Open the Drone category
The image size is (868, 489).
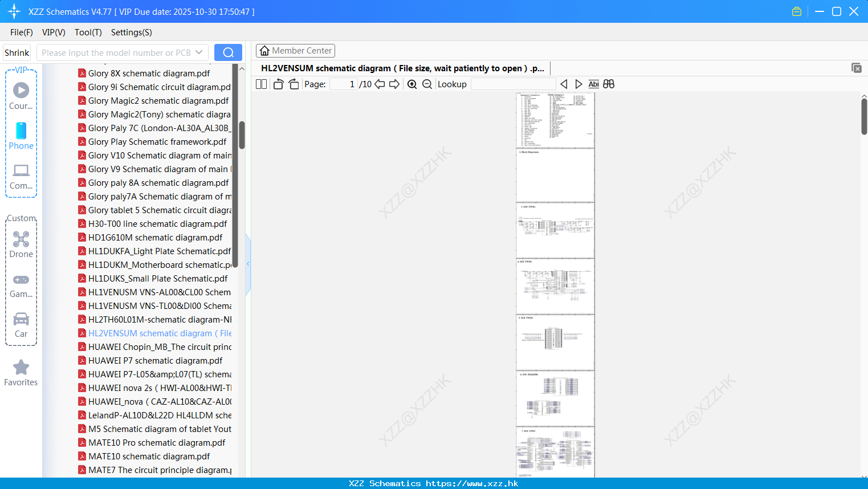point(21,244)
